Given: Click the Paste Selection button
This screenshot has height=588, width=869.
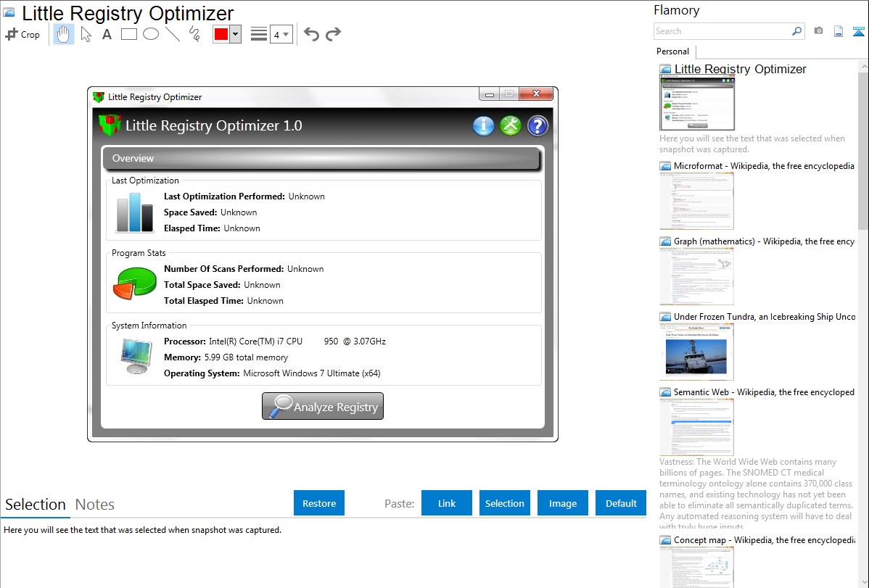Looking at the screenshot, I should tap(504, 503).
